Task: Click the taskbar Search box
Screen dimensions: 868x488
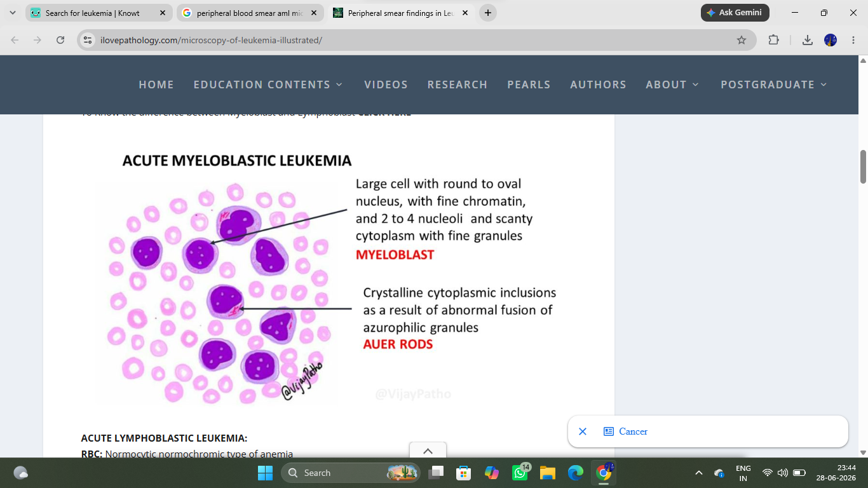Action: click(x=350, y=473)
